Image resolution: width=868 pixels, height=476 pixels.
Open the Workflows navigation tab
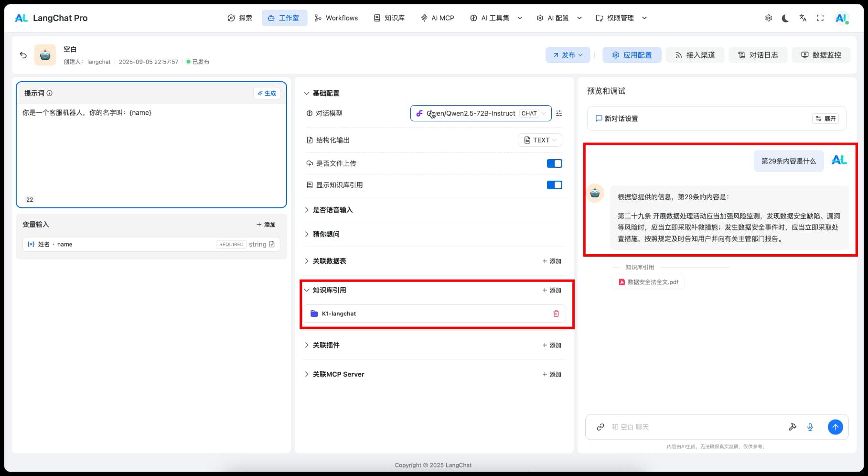coord(336,18)
